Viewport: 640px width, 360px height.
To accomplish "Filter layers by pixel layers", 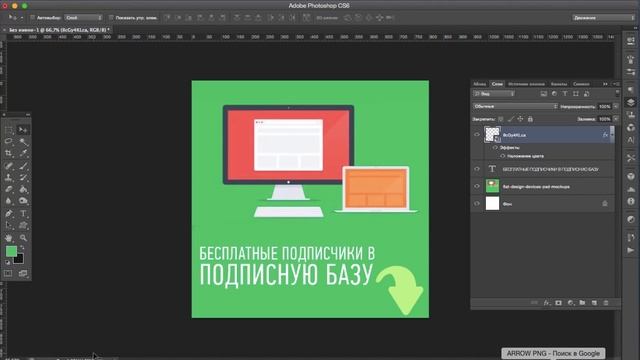I will [x=543, y=94].
